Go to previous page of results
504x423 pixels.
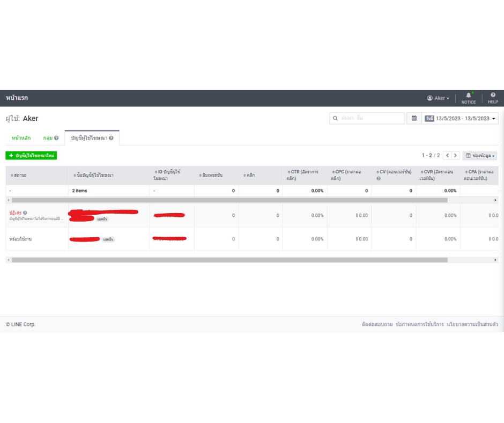coord(447,156)
